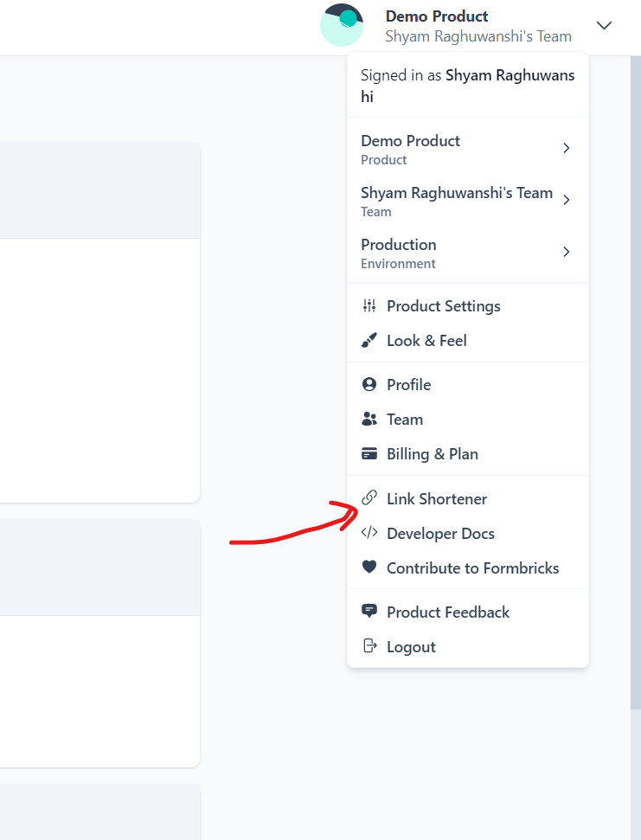This screenshot has height=840, width=641.
Task: Open the Developer Docs entry
Action: pyautogui.click(x=441, y=533)
